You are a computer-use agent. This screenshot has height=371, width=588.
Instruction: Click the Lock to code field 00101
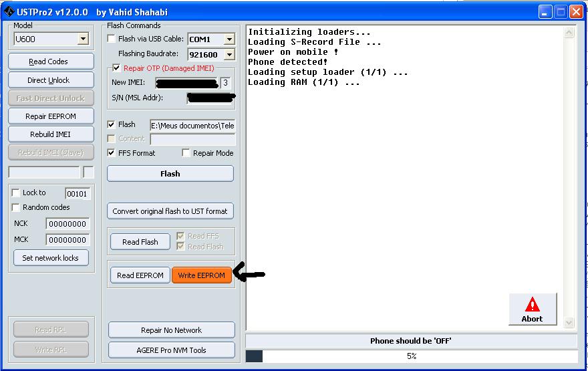click(78, 194)
